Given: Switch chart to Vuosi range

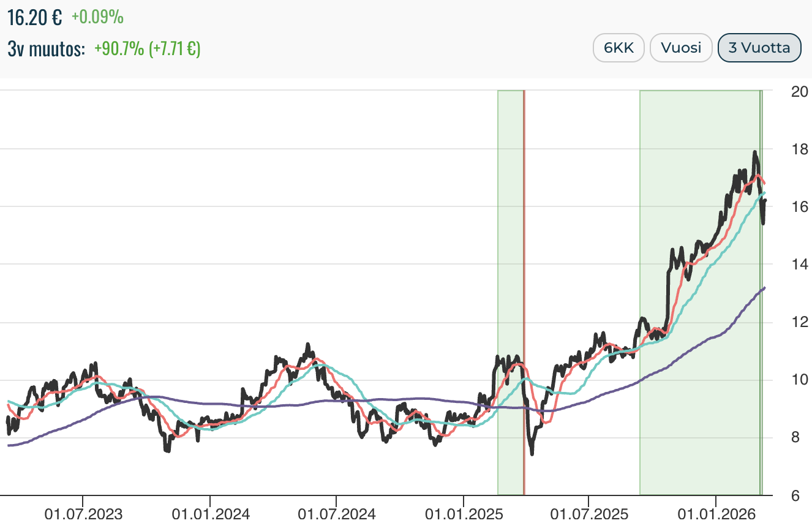Looking at the screenshot, I should (x=680, y=48).
